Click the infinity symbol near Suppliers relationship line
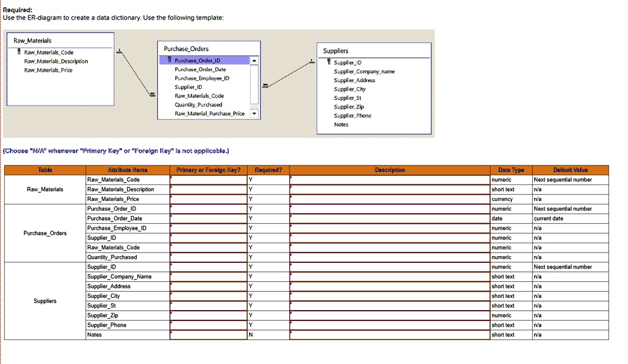628x364 pixels. click(266, 85)
